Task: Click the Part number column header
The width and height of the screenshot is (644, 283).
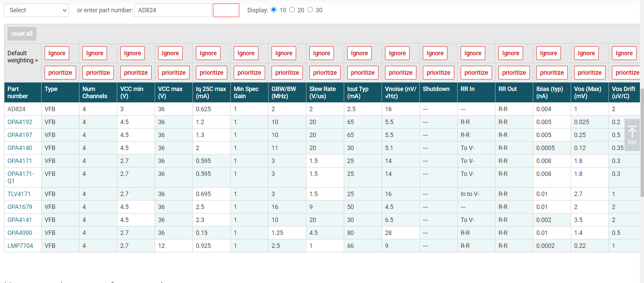Action: [22, 92]
